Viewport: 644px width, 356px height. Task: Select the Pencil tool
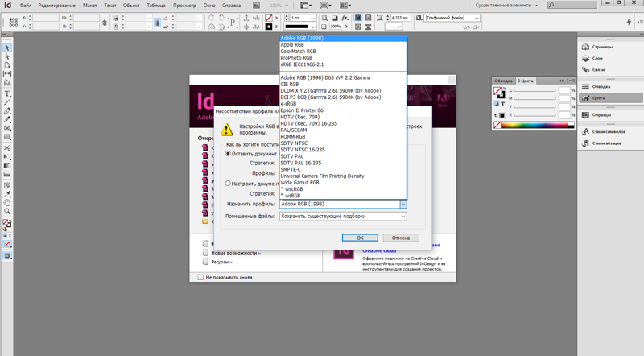(x=7, y=120)
